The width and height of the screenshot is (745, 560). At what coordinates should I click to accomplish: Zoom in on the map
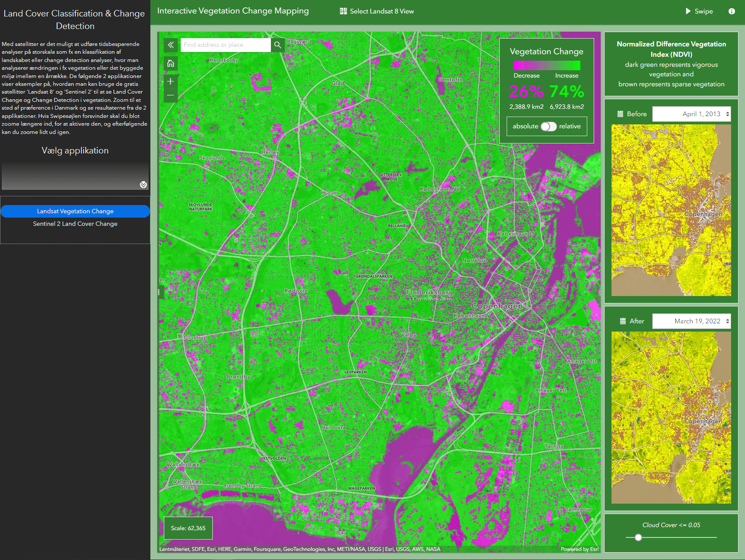171,81
